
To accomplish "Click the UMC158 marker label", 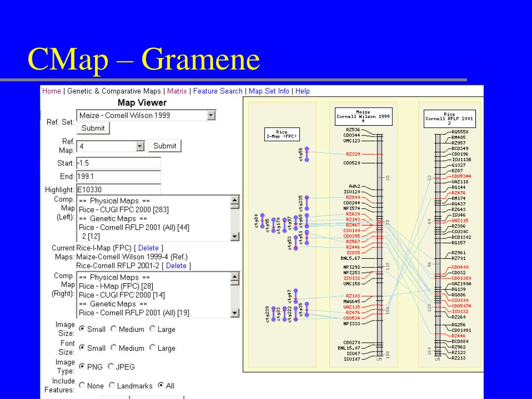I will pos(352,284).
